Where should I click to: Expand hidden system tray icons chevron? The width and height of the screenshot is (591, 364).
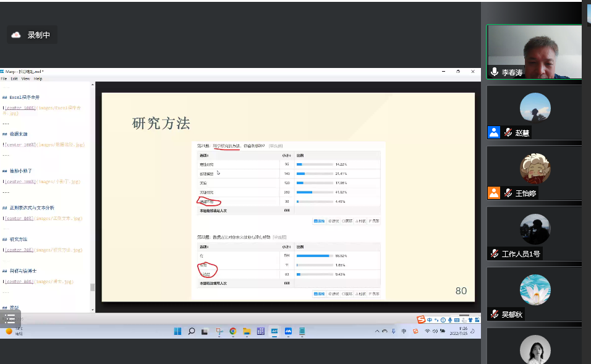tap(377, 331)
